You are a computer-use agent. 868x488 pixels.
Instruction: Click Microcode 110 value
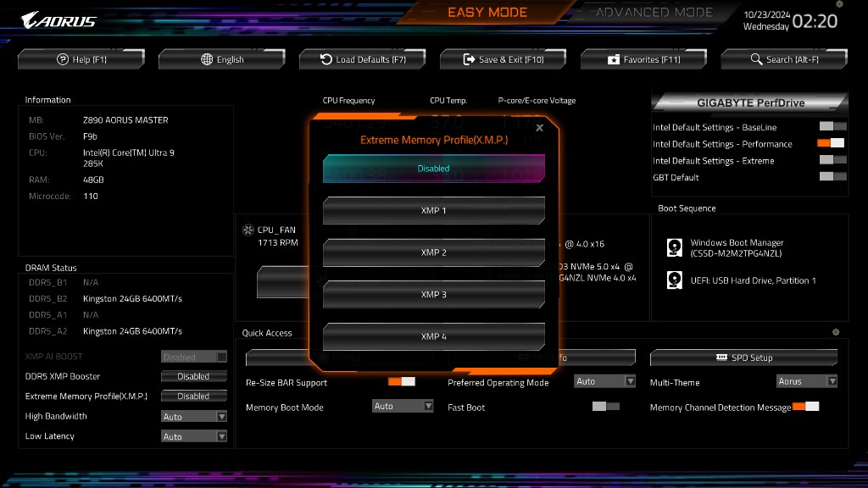pyautogui.click(x=90, y=196)
